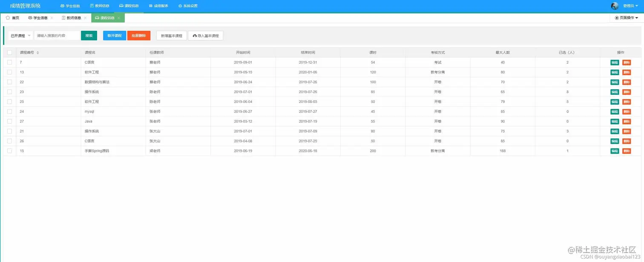644x262 pixels.
Task: Open 系统设置 in the top navigation
Action: tap(188, 6)
